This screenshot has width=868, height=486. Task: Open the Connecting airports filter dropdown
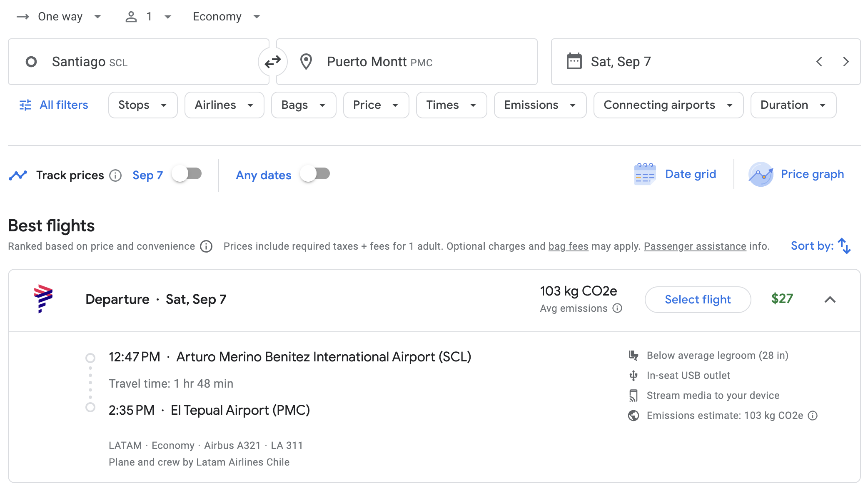click(668, 105)
